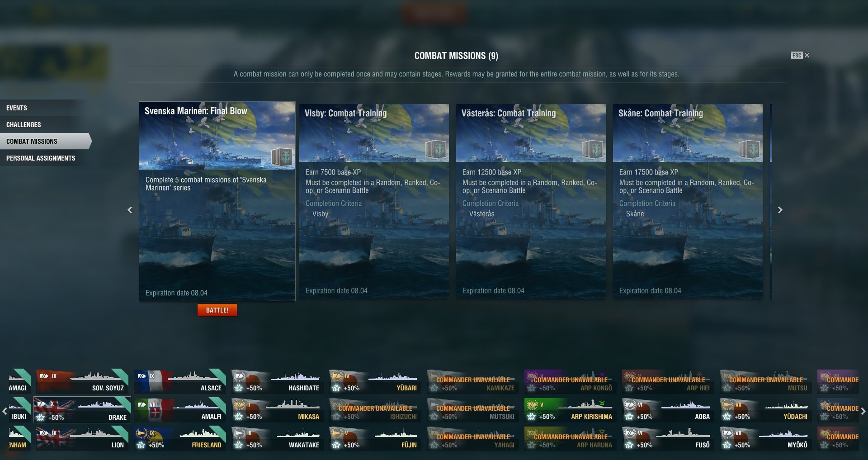Image resolution: width=868 pixels, height=460 pixels.
Task: Select the Alsace battleship in ship carousel
Action: (x=180, y=381)
